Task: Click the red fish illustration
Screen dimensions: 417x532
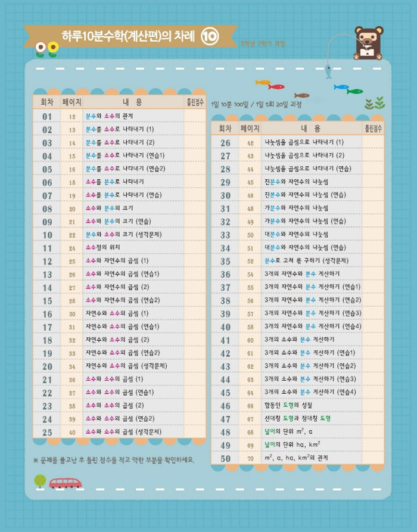Action: coord(276,87)
